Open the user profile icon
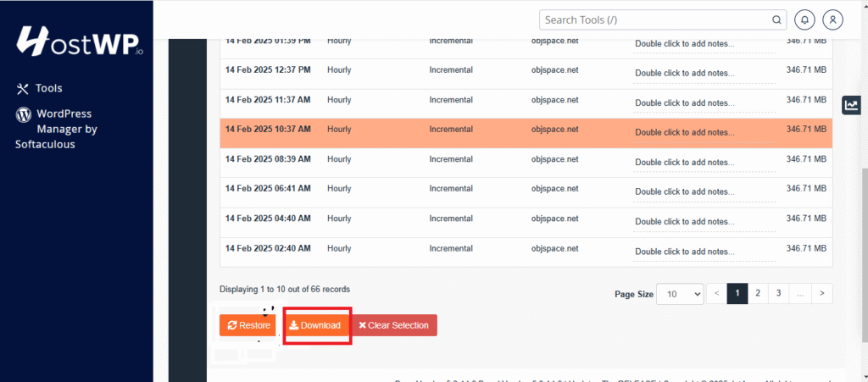This screenshot has height=382, width=868. (833, 19)
